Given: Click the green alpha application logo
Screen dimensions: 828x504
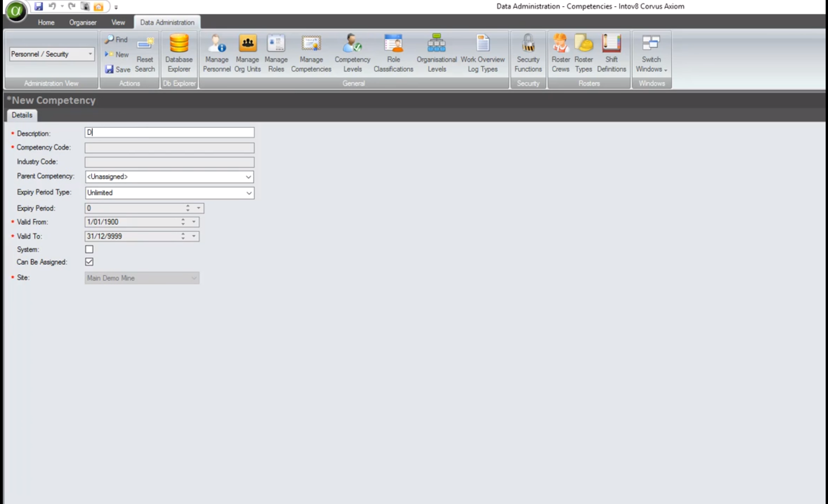Looking at the screenshot, I should [x=16, y=11].
